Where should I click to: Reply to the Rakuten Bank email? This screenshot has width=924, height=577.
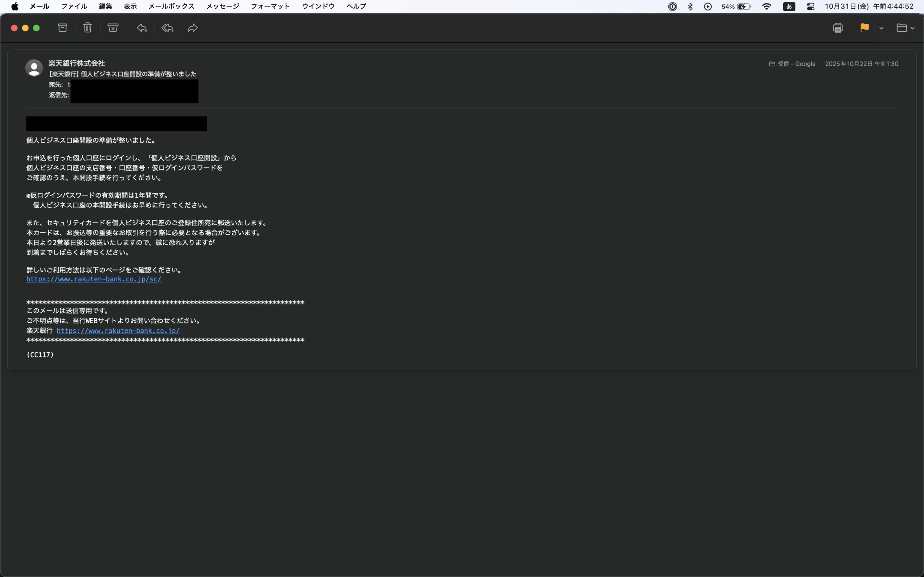(x=141, y=28)
